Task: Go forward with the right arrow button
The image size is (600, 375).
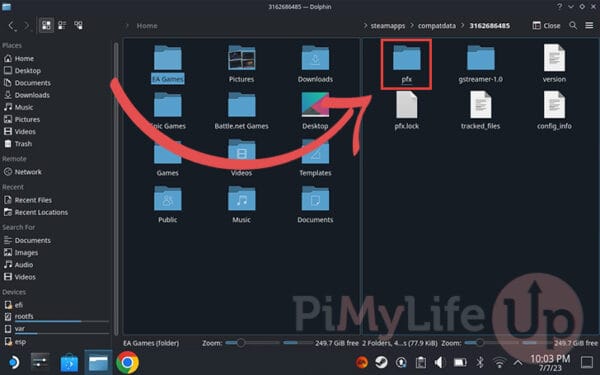Action: pos(26,26)
